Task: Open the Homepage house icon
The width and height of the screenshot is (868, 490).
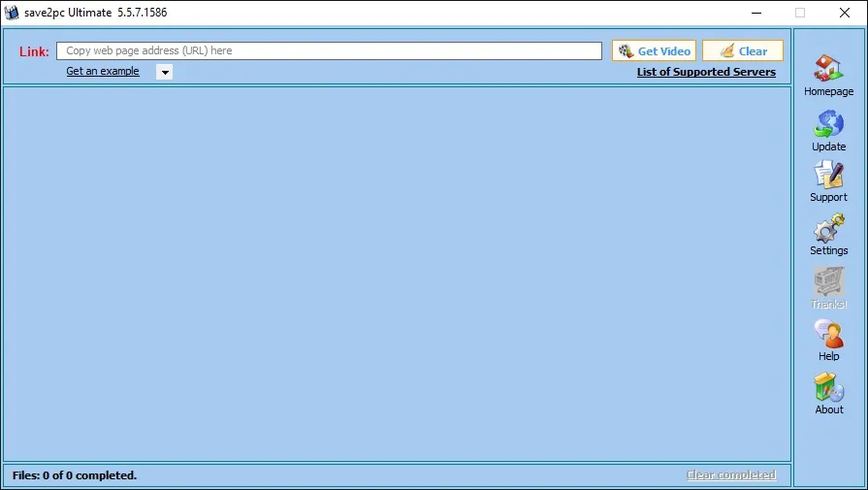Action: point(828,68)
